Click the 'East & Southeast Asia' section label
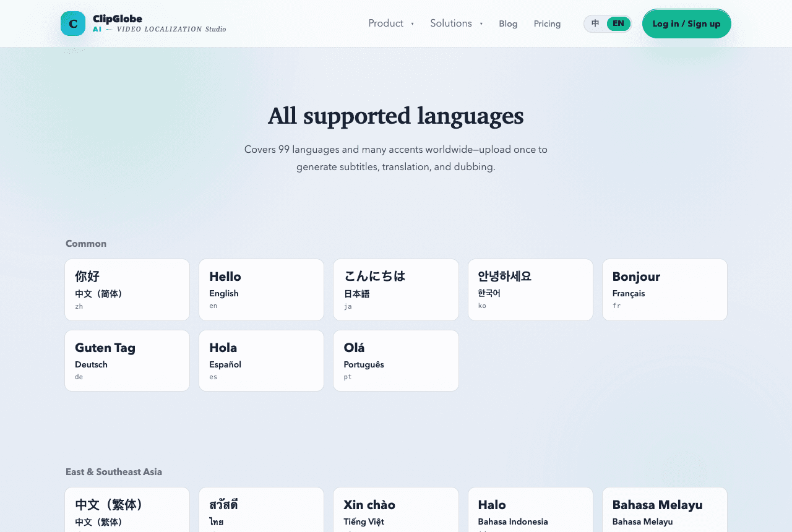Viewport: 792px width, 532px height. pos(114,472)
